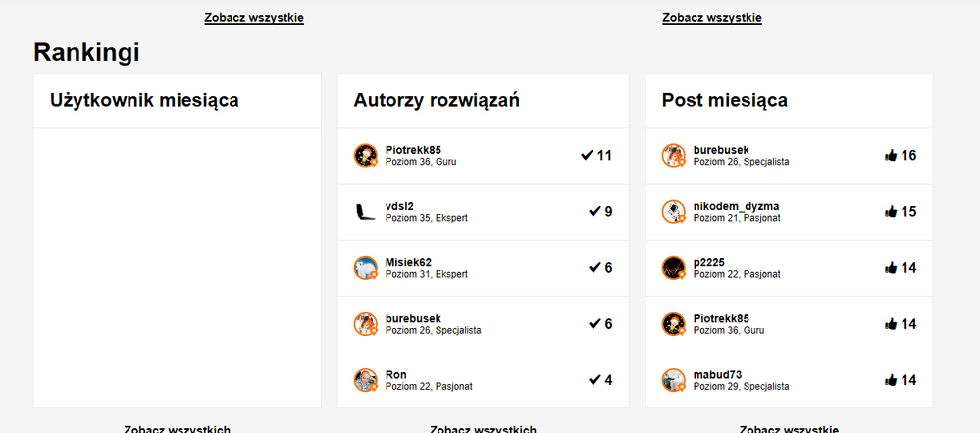The height and width of the screenshot is (433, 980).
Task: Open Piotrekk85's profile in Autorzy rozwiązań
Action: (413, 150)
